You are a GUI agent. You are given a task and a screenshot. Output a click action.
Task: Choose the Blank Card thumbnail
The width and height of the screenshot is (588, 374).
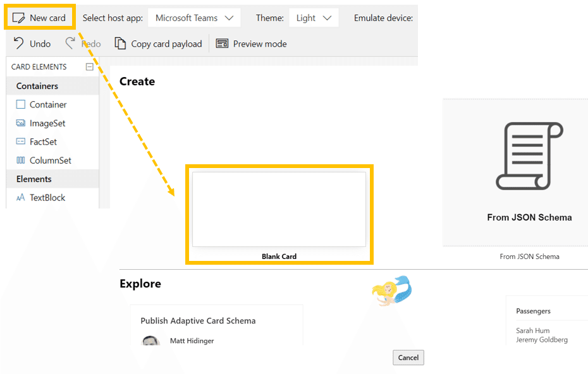point(279,209)
